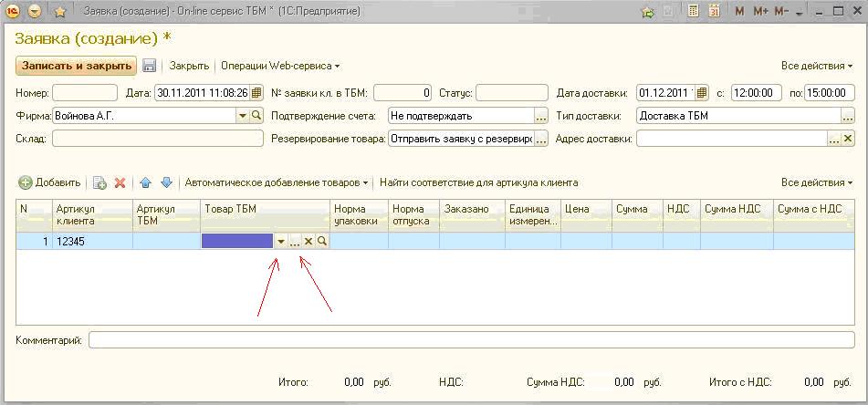Open calendar picker next to Дата field
The height and width of the screenshot is (405, 868).
point(256,93)
